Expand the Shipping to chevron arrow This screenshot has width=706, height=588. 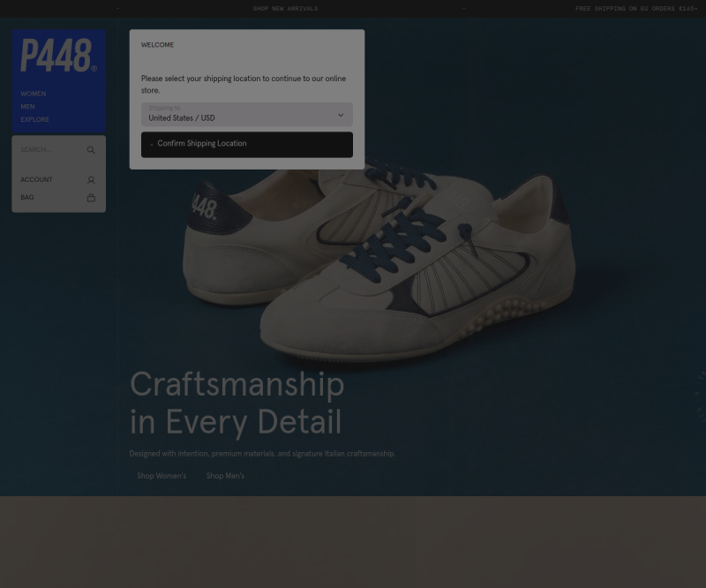pyautogui.click(x=341, y=115)
